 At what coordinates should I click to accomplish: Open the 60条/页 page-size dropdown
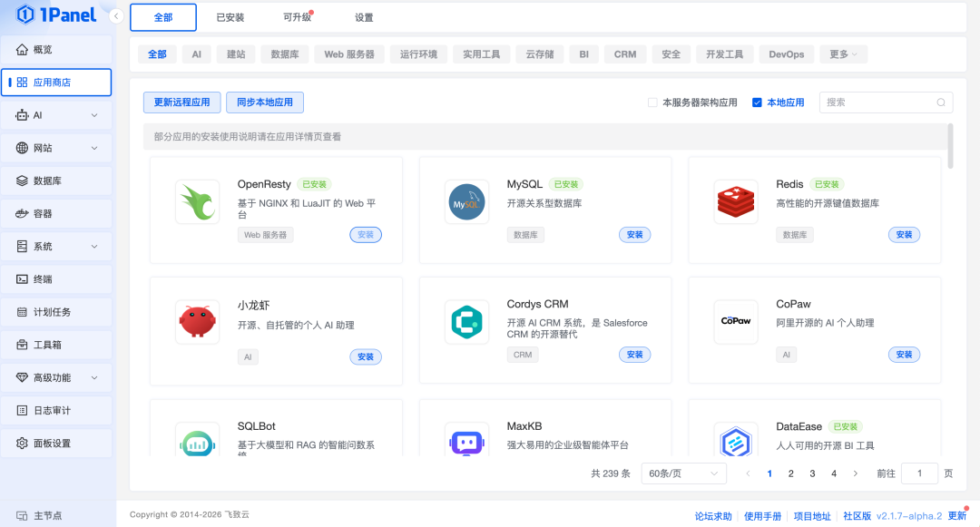click(x=683, y=473)
